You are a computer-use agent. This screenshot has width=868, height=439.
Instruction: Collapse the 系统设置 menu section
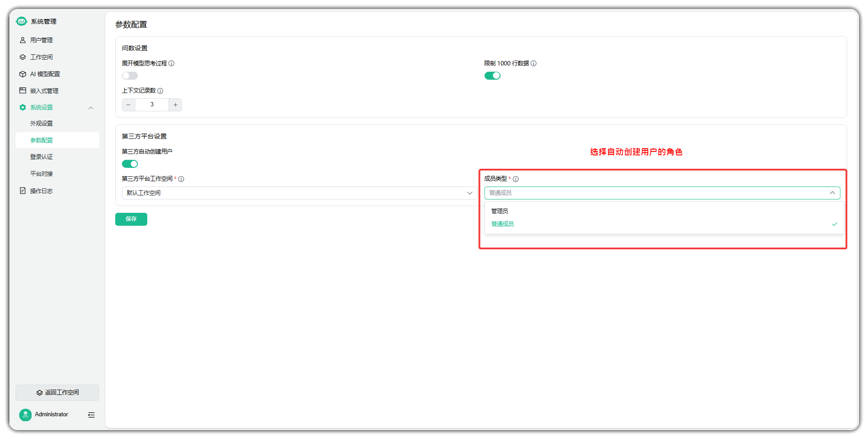click(91, 108)
